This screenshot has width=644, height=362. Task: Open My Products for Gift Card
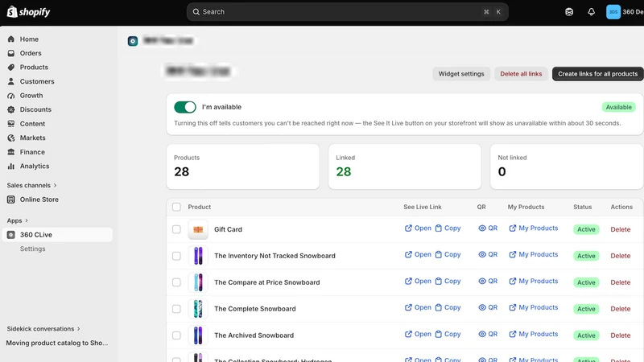(534, 228)
